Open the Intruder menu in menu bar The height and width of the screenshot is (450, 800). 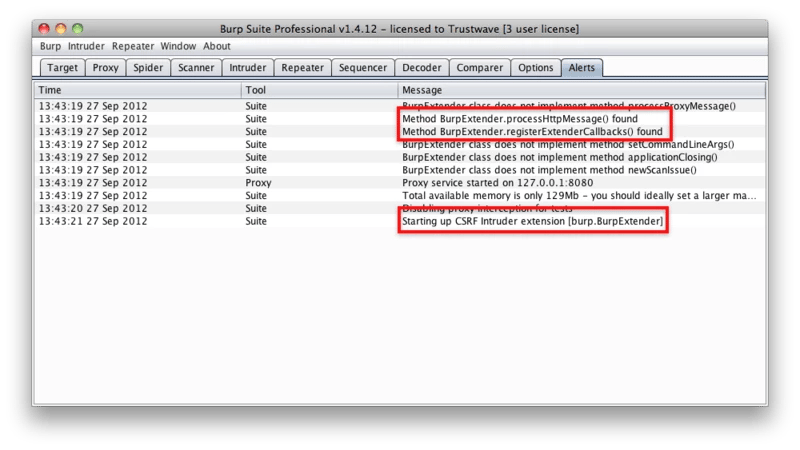point(87,46)
